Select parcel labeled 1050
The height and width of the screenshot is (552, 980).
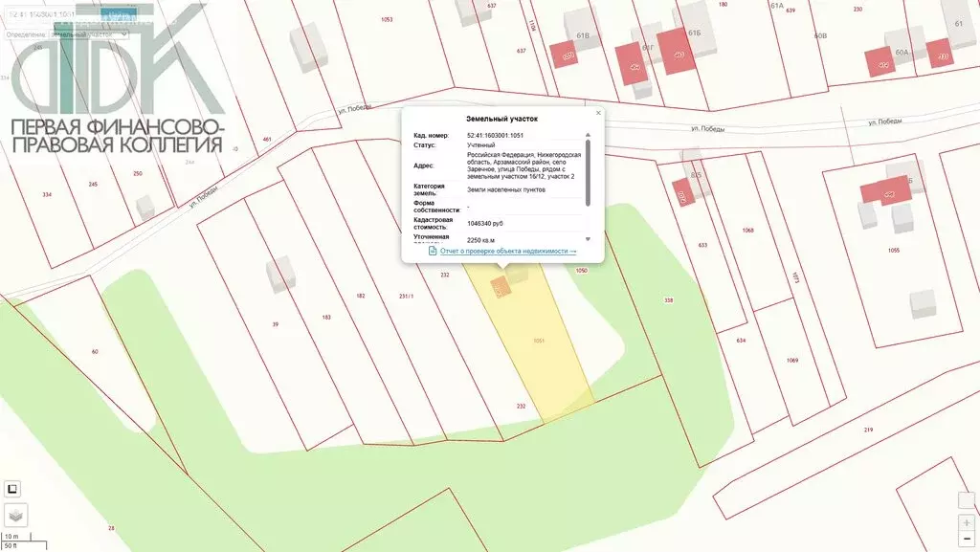[x=581, y=271]
